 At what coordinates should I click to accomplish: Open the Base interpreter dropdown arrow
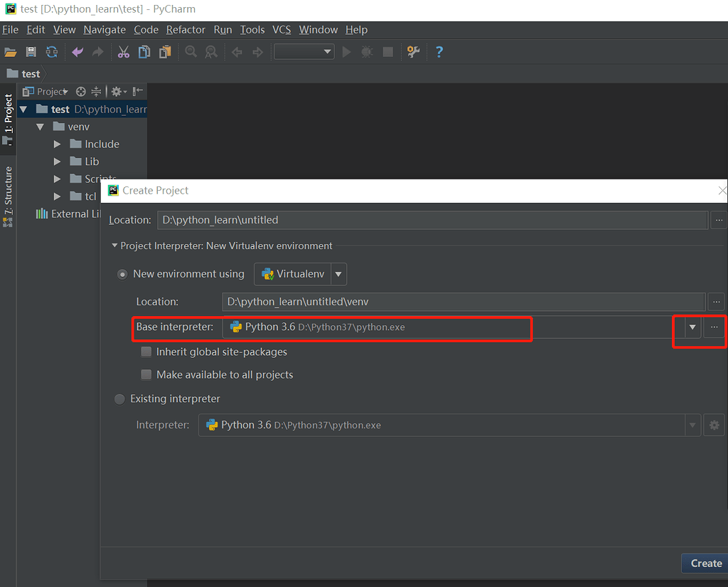692,327
